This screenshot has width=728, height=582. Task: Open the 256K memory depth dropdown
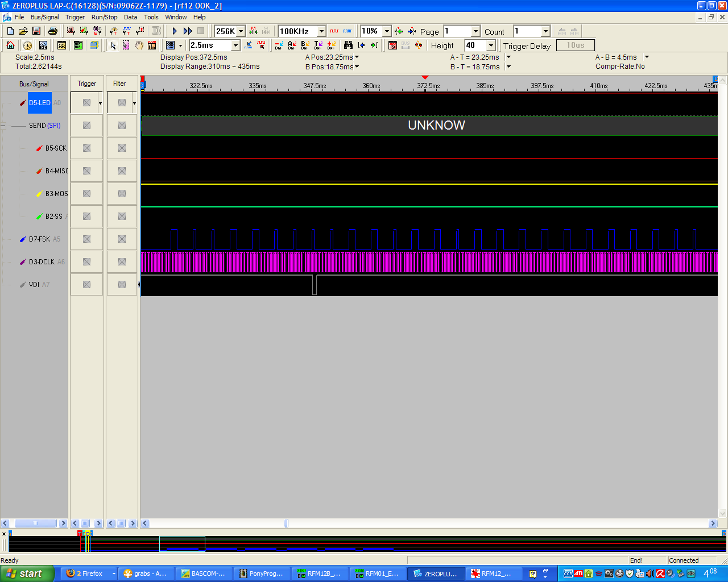pos(241,31)
